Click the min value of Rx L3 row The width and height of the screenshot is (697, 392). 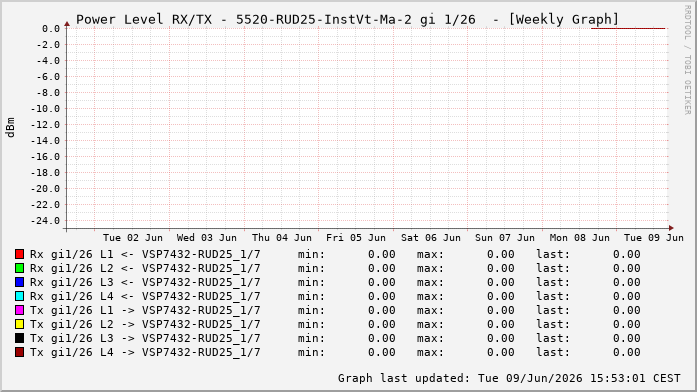point(381,283)
